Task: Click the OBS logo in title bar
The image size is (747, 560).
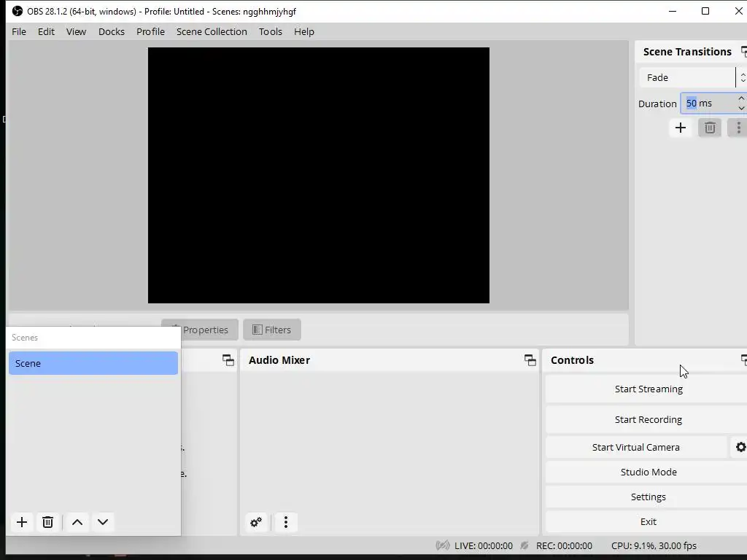Action: pos(18,11)
